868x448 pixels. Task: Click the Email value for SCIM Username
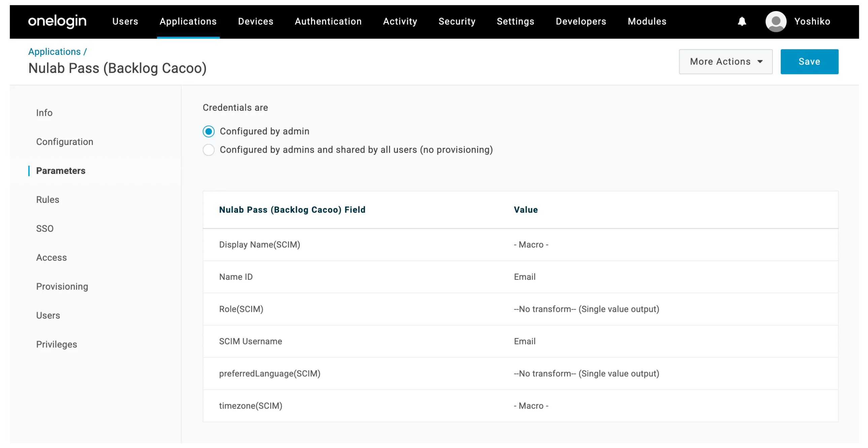pos(525,342)
